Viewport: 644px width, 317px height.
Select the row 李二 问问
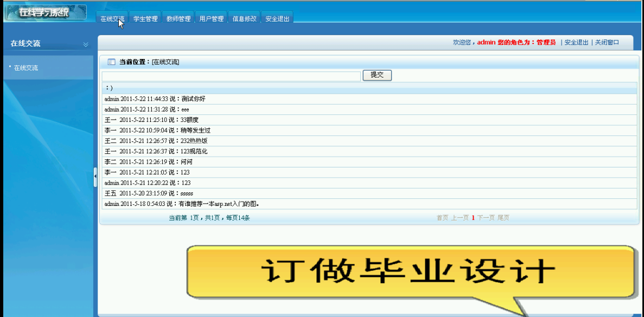(x=369, y=161)
